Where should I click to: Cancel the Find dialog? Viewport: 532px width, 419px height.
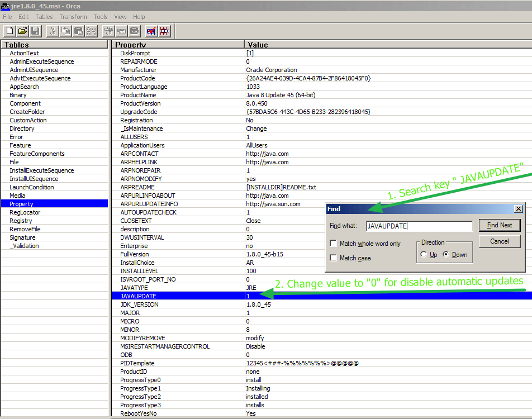pos(499,241)
